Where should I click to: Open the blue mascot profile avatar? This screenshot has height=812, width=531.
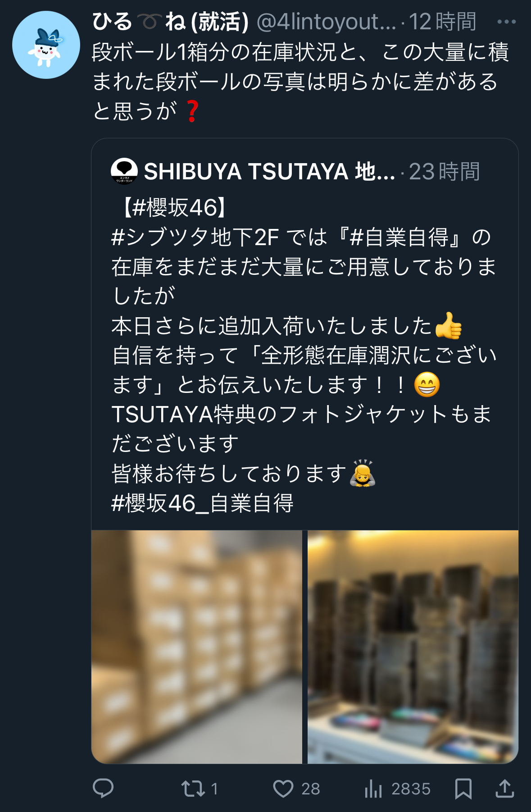pyautogui.click(x=46, y=45)
